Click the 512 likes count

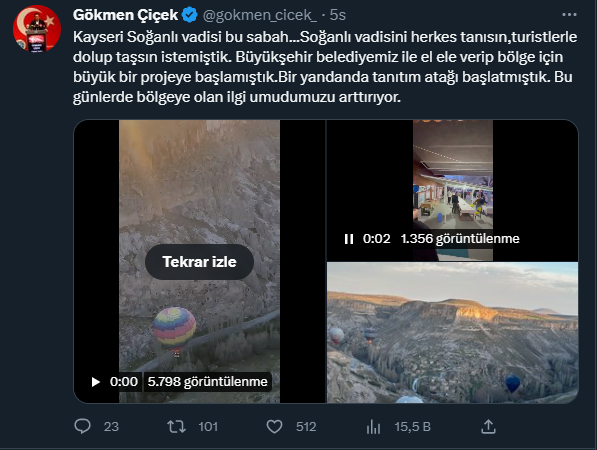click(306, 427)
